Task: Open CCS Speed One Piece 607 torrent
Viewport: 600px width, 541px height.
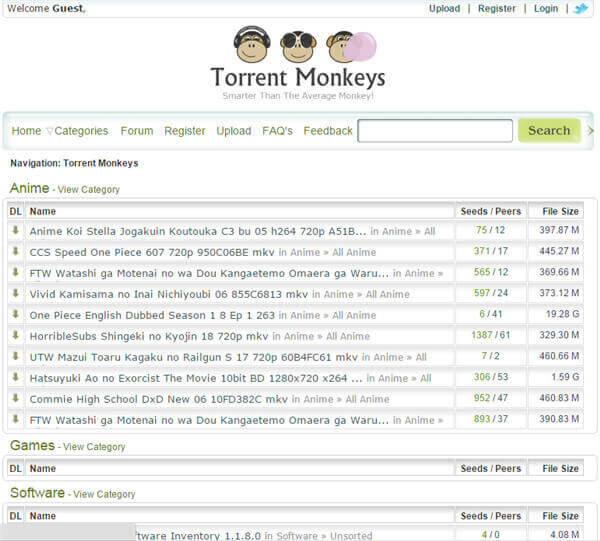Action: coord(152,252)
